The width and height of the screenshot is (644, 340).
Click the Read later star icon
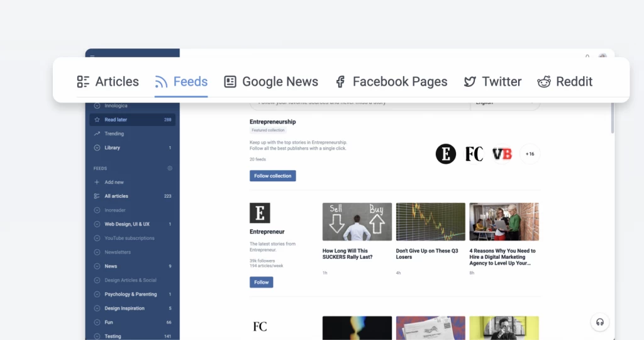pyautogui.click(x=97, y=120)
